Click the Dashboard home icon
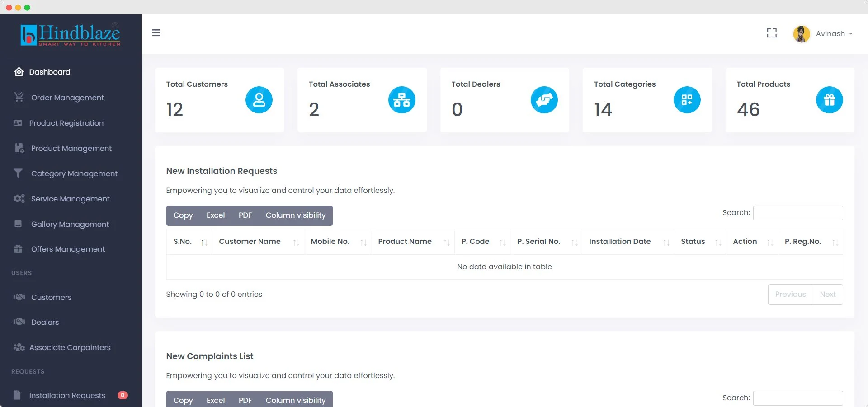Viewport: 868px width, 407px height. tap(19, 72)
